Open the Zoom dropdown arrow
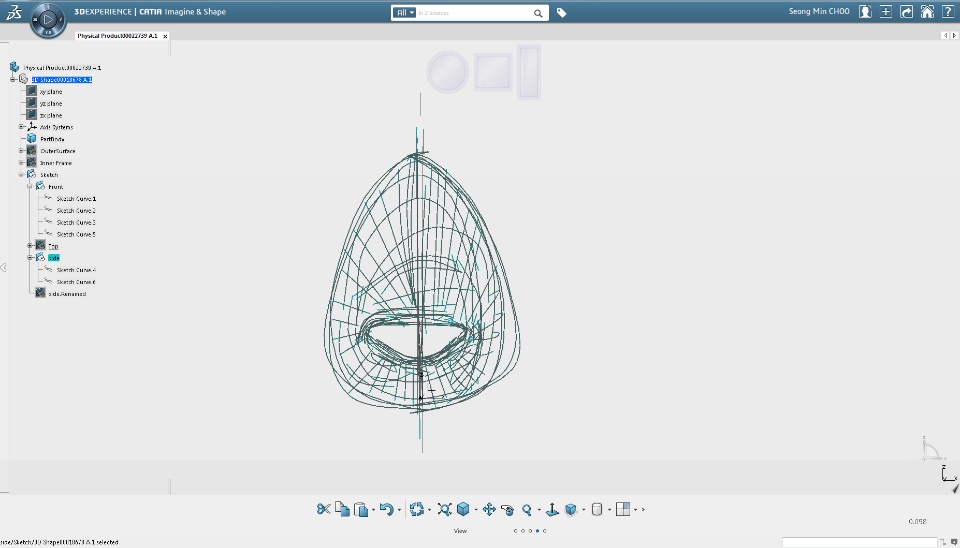This screenshot has width=960, height=548. click(539, 510)
